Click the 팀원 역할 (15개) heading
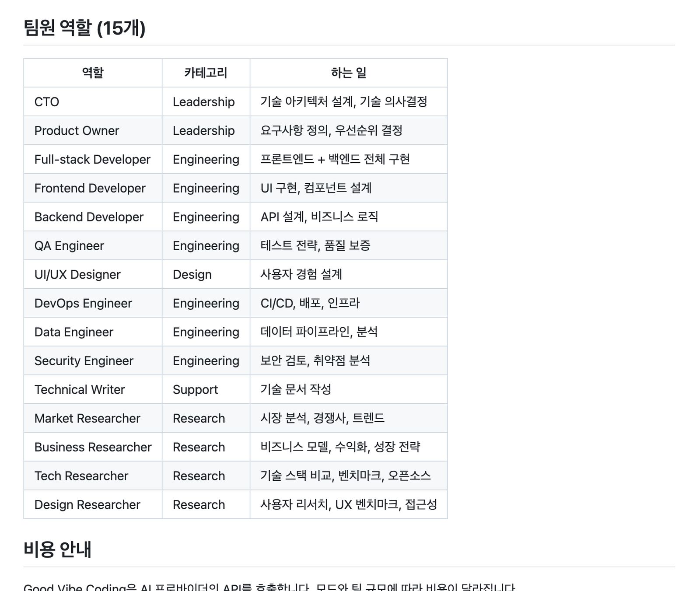The image size is (700, 591). [x=84, y=28]
